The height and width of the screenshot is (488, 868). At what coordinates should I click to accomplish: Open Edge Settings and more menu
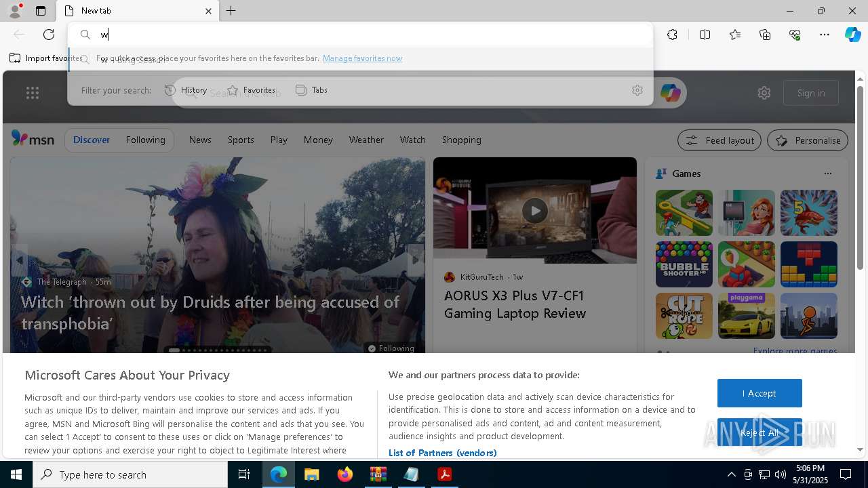tap(825, 35)
